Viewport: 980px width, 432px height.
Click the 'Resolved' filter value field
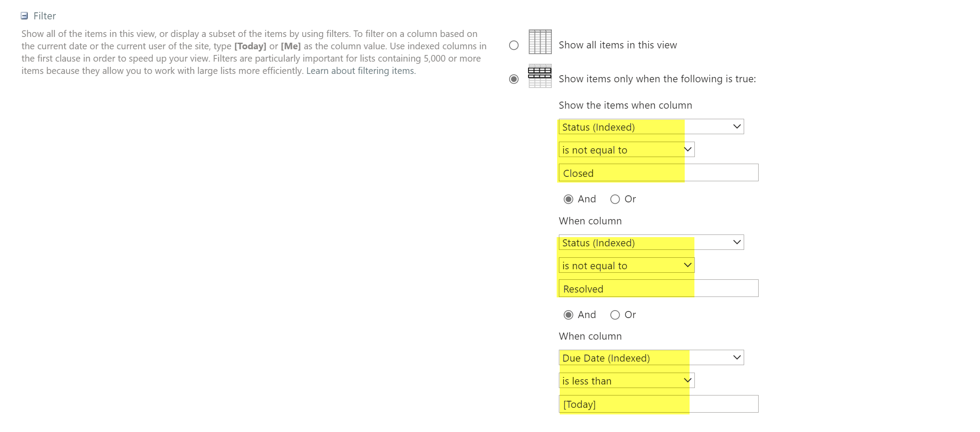(x=658, y=289)
